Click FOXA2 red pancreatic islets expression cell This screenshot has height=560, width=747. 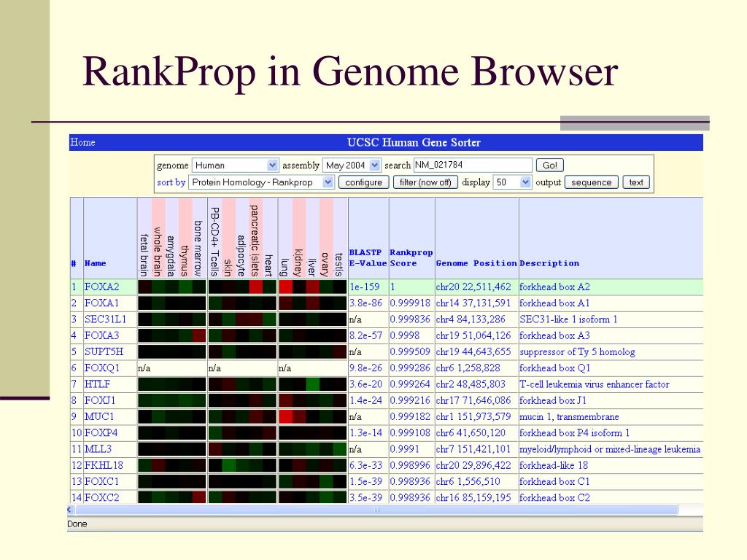click(x=256, y=287)
